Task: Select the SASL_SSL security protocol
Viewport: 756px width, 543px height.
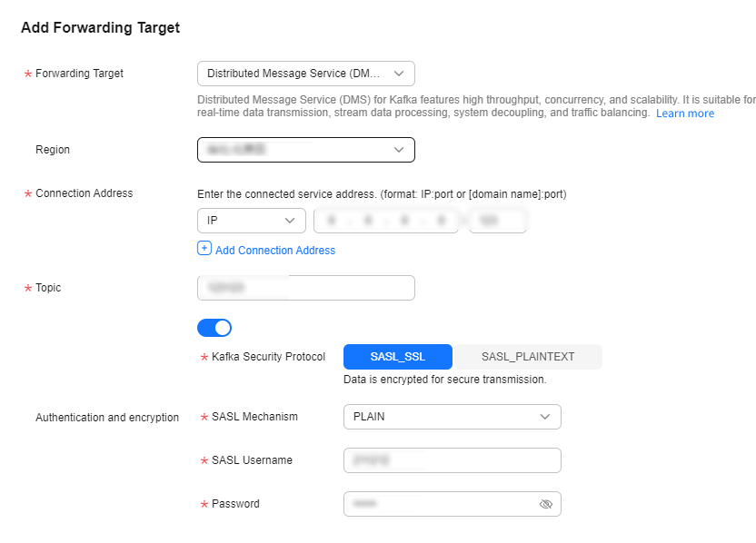Action: point(398,357)
